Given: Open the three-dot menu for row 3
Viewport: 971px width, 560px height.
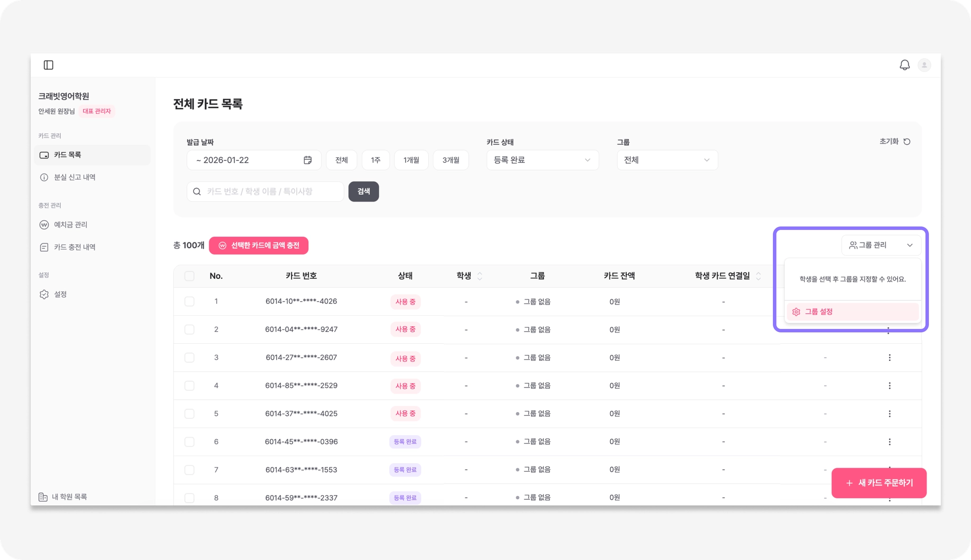Looking at the screenshot, I should click(x=889, y=358).
